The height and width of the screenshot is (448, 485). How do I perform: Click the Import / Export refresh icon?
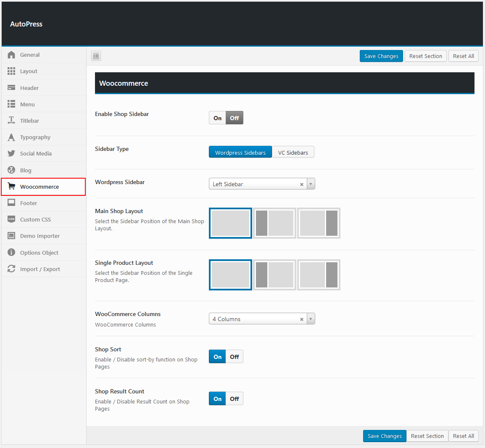click(11, 269)
